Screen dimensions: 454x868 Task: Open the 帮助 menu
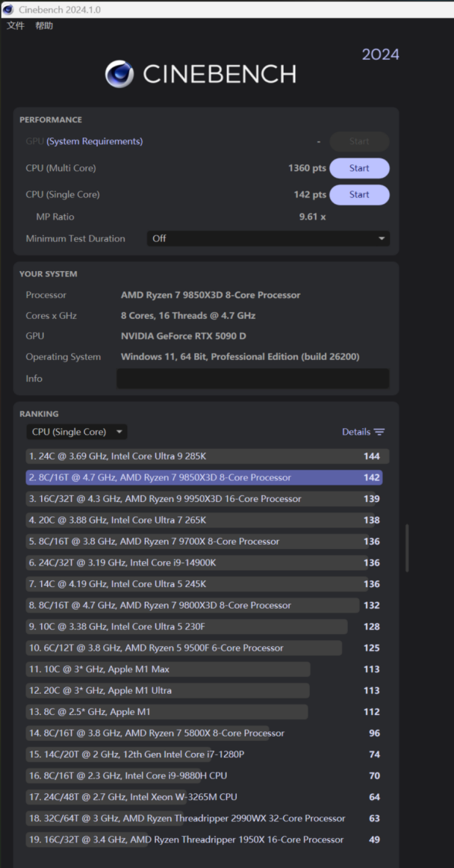point(44,26)
